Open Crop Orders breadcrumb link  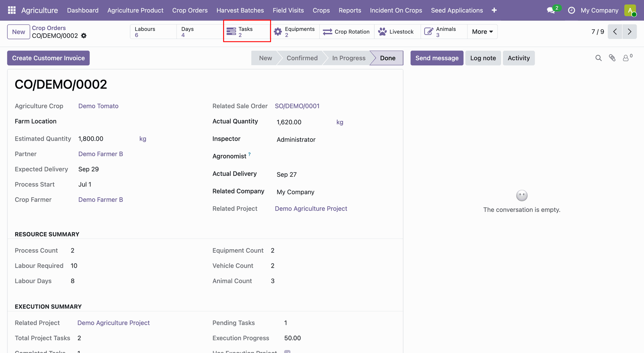pos(49,28)
